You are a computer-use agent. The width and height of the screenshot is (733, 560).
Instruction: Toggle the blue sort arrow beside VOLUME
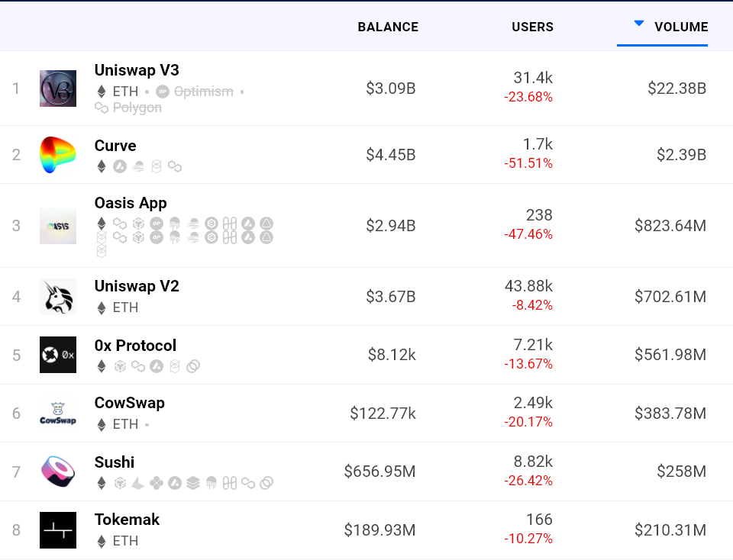pos(639,24)
